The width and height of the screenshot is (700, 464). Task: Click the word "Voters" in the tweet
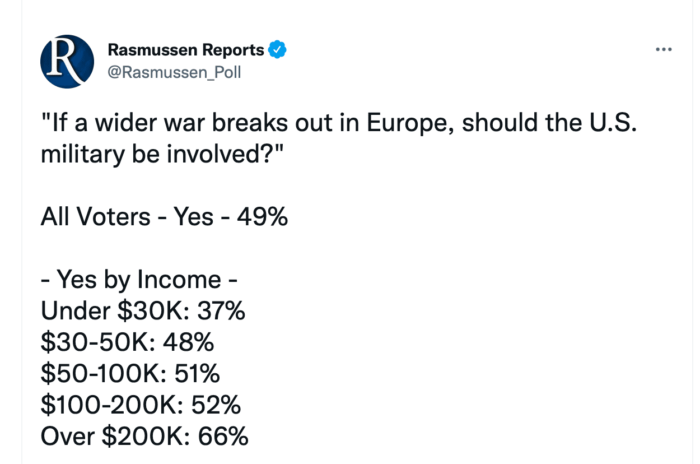coord(114,217)
